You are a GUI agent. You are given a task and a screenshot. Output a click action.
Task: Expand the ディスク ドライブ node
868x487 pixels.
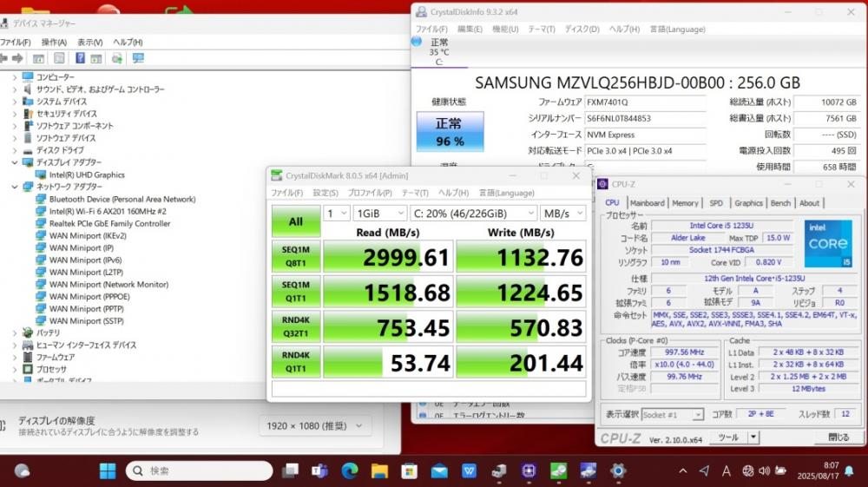pos(15,150)
